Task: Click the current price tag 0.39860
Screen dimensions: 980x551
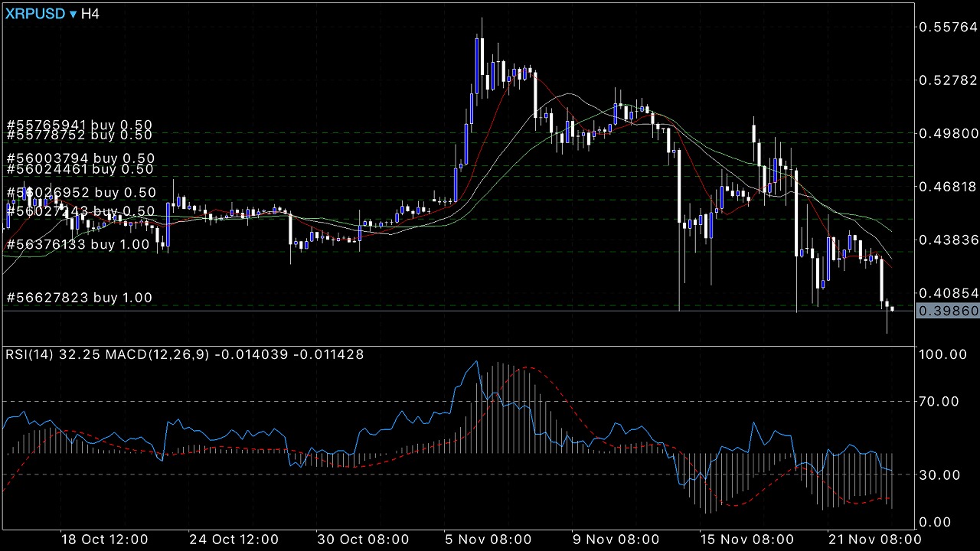Action: [947, 311]
